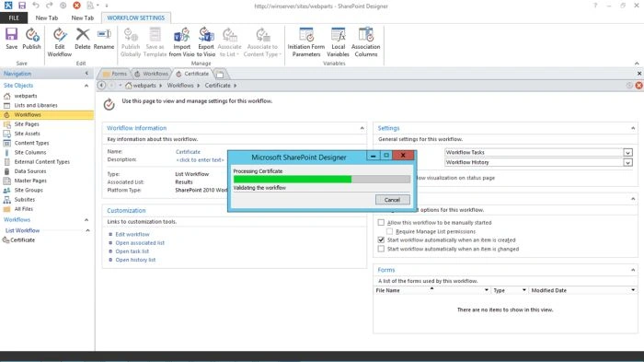The image size is (644, 362).
Task: Click the Type column header
Action: tap(499, 290)
